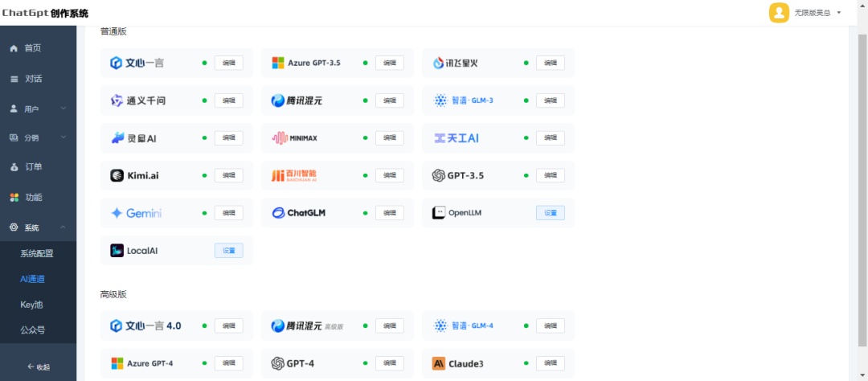Click the ChatGpt创作系统 title logo
The height and width of the screenshot is (381, 868).
(45, 14)
